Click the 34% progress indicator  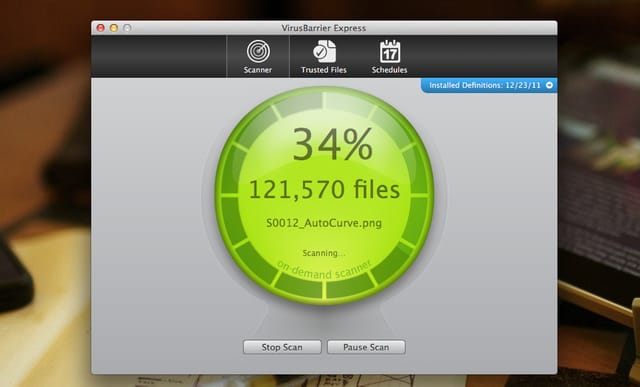coord(333,144)
